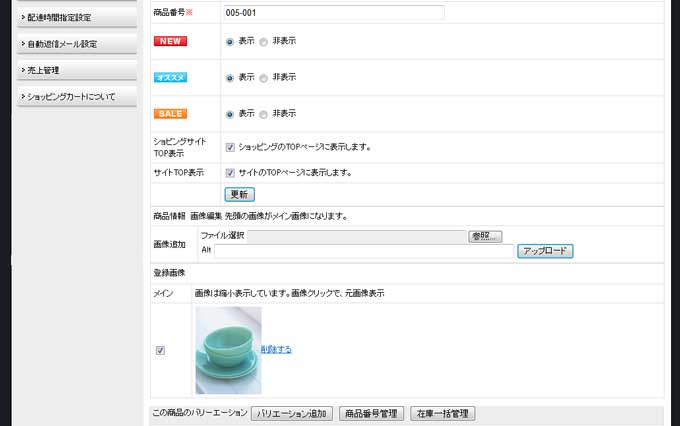Select 非表示 radio for SALE badge
This screenshot has width=680, height=426.
(263, 115)
